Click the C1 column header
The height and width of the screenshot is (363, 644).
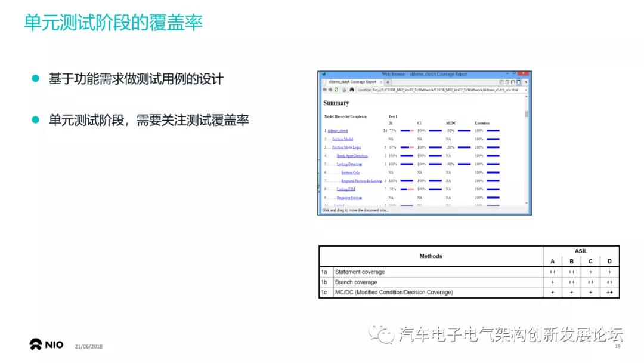point(419,124)
